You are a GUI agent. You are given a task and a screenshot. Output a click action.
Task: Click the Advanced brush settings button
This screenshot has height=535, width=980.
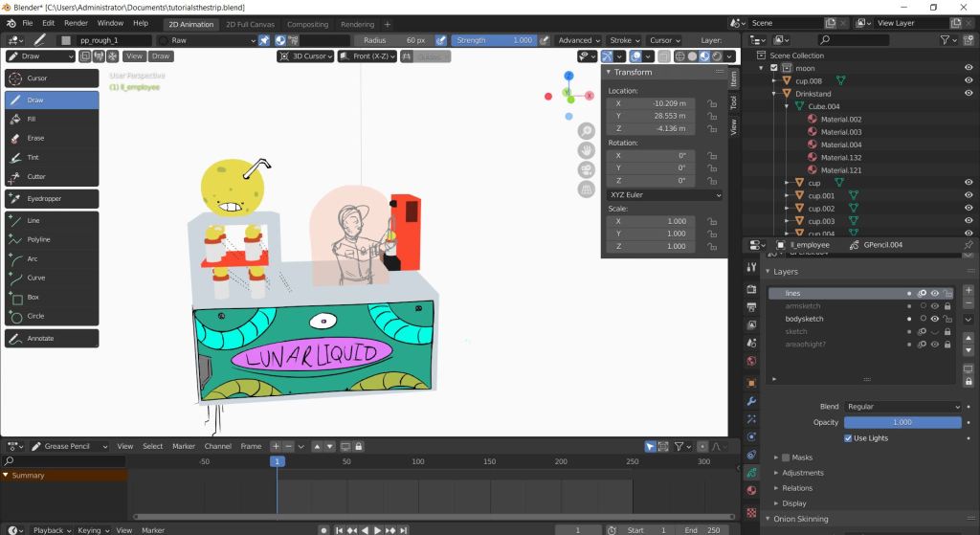coord(579,40)
